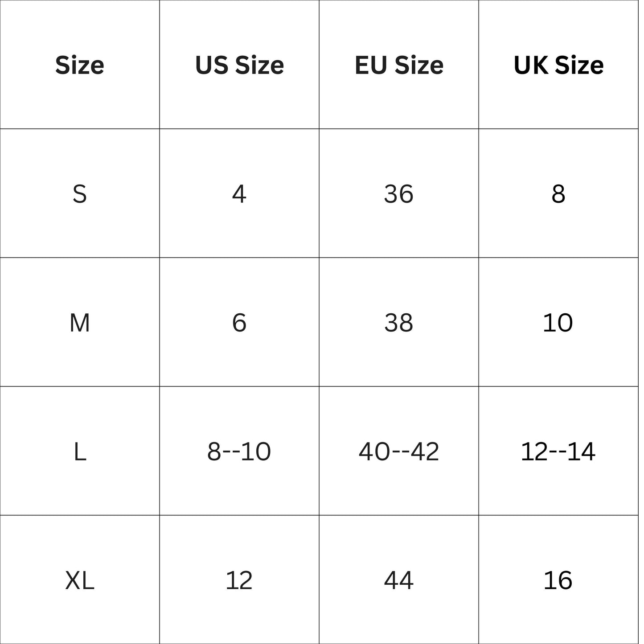Select the L size row label

point(80,451)
